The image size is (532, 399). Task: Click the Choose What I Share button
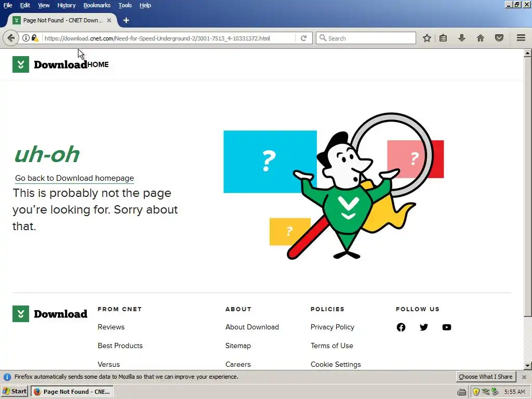click(486, 377)
